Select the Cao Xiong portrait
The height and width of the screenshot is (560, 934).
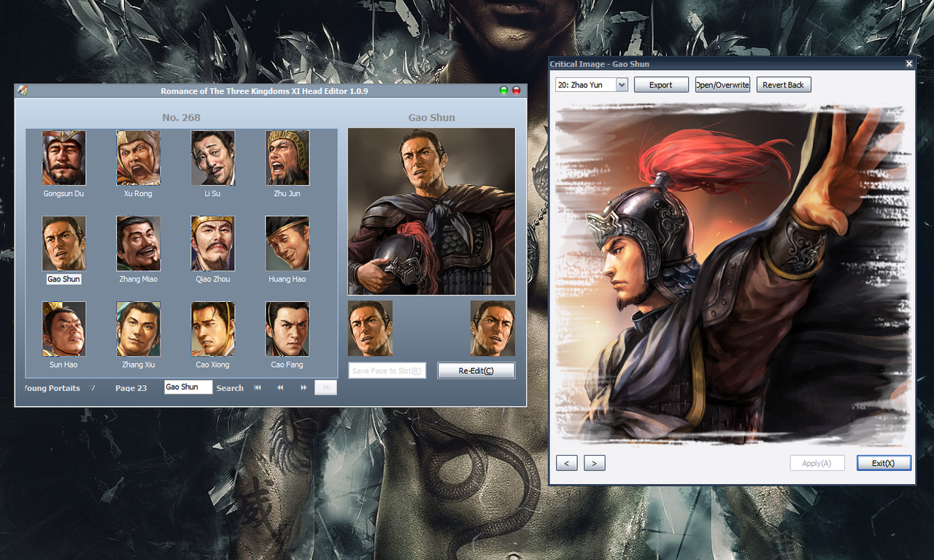213,328
